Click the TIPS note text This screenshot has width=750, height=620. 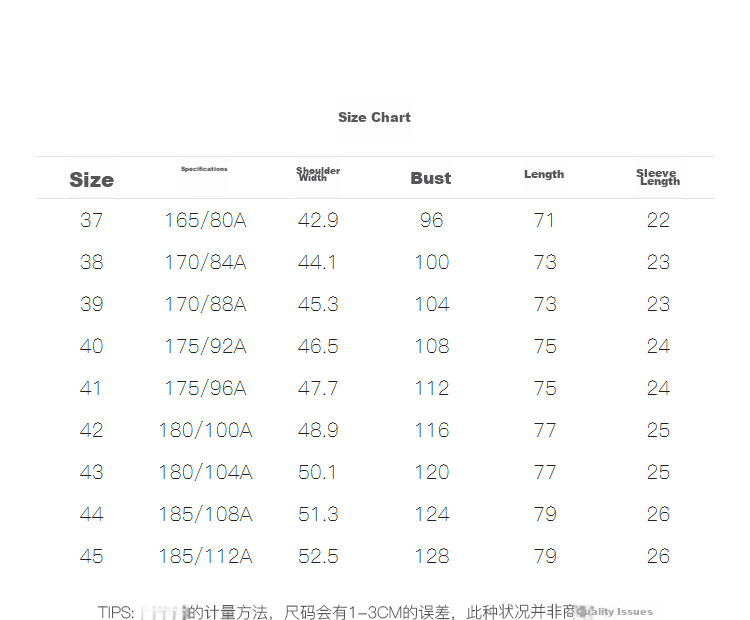click(x=336, y=612)
